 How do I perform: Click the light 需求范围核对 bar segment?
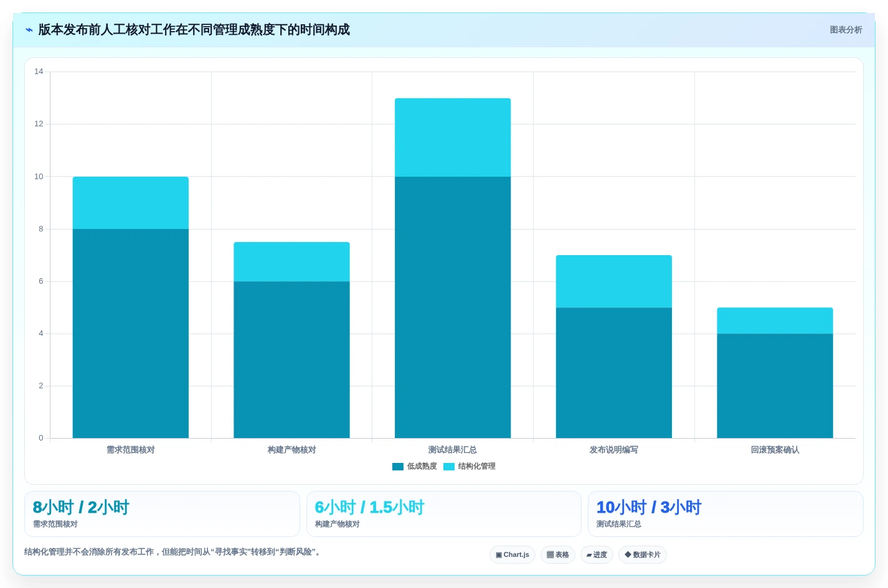131,203
